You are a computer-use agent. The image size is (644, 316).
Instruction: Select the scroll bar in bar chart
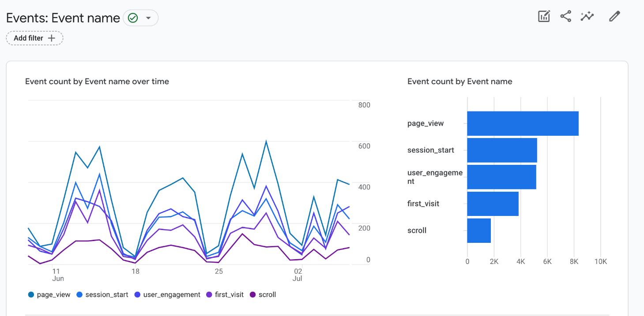pyautogui.click(x=479, y=230)
